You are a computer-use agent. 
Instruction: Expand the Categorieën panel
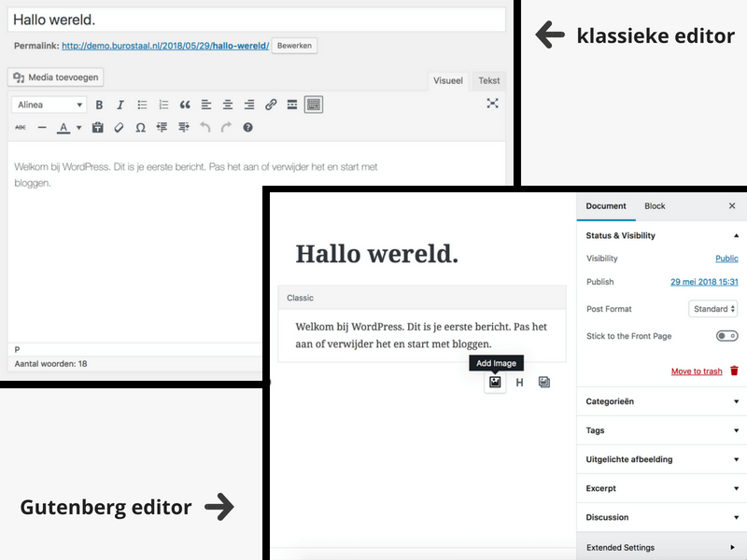point(662,401)
